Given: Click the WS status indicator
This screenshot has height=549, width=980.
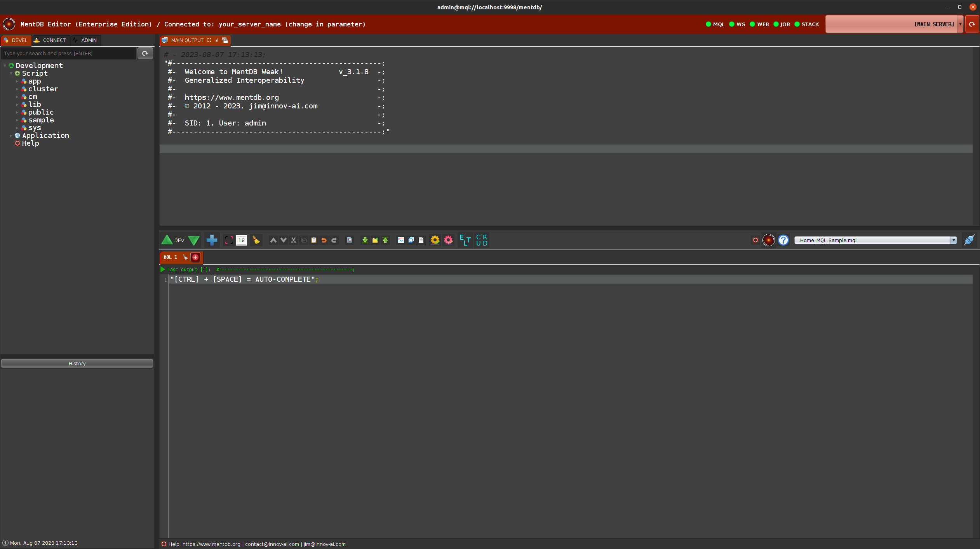Looking at the screenshot, I should coord(737,24).
